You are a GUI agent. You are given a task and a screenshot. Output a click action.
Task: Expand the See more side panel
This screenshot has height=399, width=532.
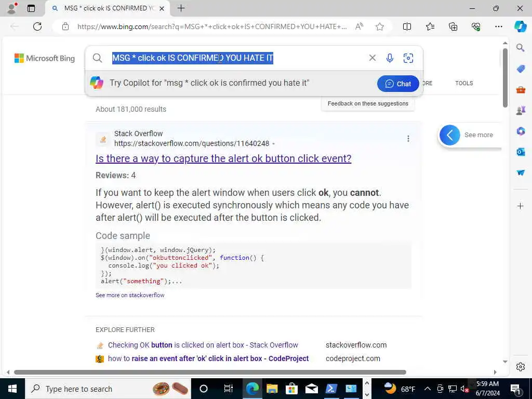(x=450, y=135)
